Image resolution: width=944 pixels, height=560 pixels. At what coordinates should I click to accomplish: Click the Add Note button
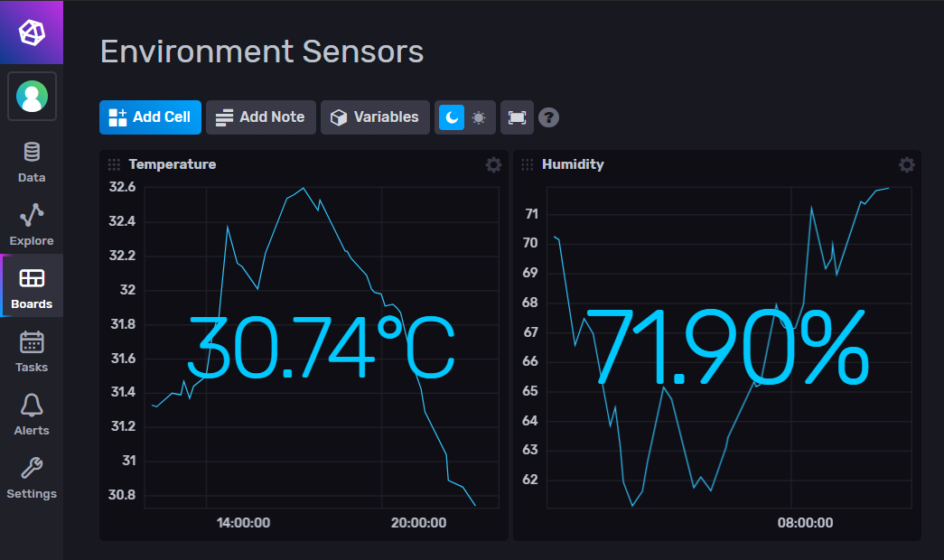tap(260, 117)
